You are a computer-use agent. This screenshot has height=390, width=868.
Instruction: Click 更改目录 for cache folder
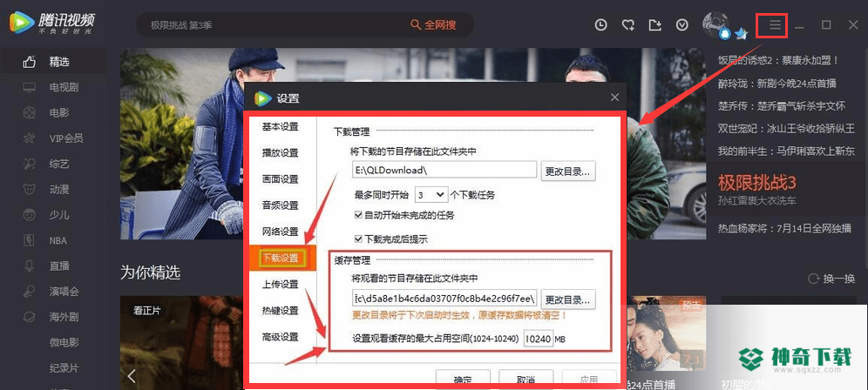pyautogui.click(x=568, y=299)
